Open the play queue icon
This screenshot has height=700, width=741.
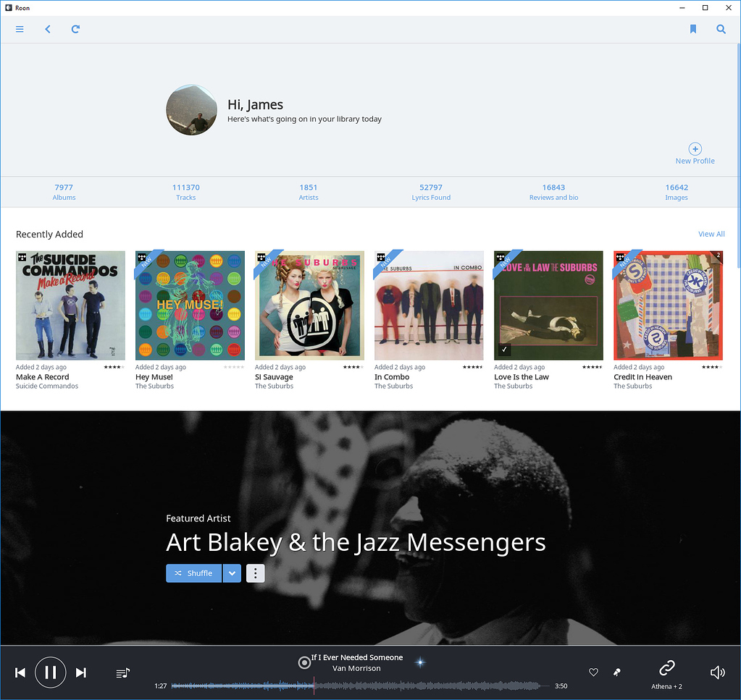tap(122, 672)
